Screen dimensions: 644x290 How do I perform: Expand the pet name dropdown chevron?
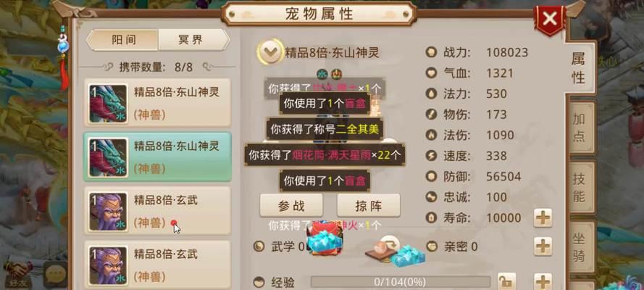click(x=269, y=52)
